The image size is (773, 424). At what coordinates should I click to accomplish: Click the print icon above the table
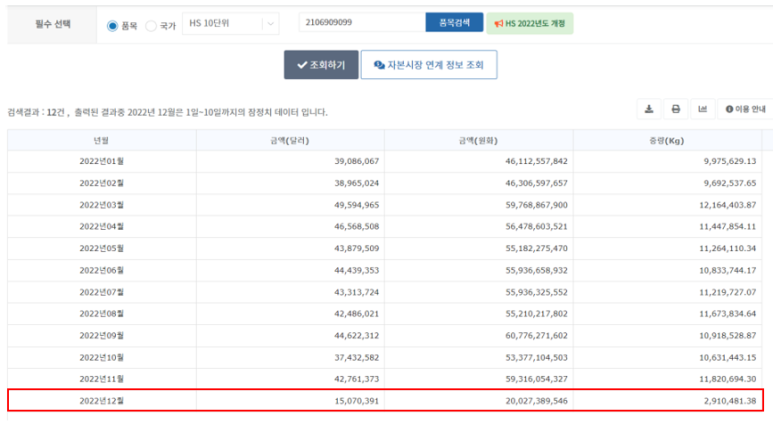(x=676, y=109)
